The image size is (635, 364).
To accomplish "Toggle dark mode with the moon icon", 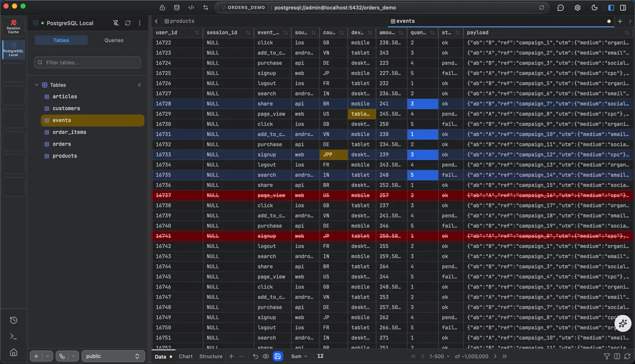I will point(595,8).
